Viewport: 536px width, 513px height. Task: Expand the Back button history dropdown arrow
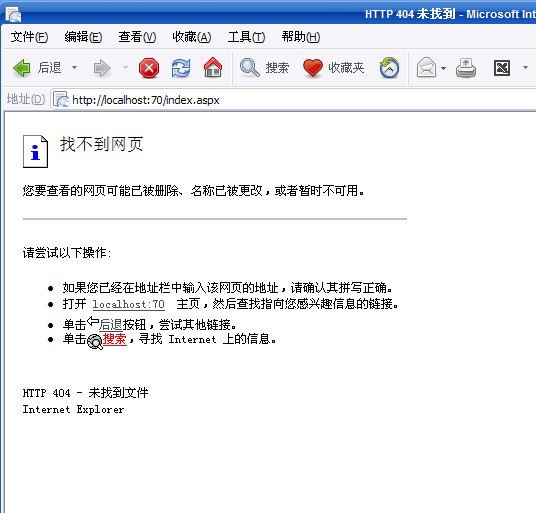[x=74, y=68]
